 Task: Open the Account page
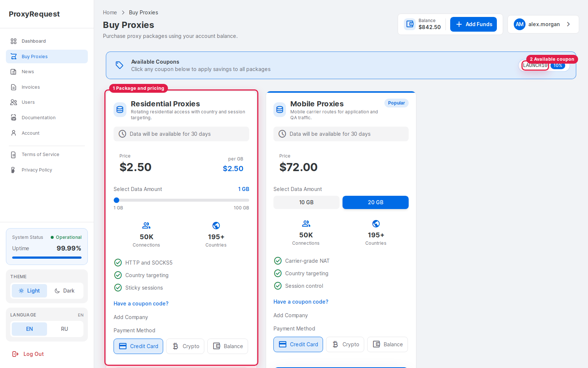(x=47, y=133)
